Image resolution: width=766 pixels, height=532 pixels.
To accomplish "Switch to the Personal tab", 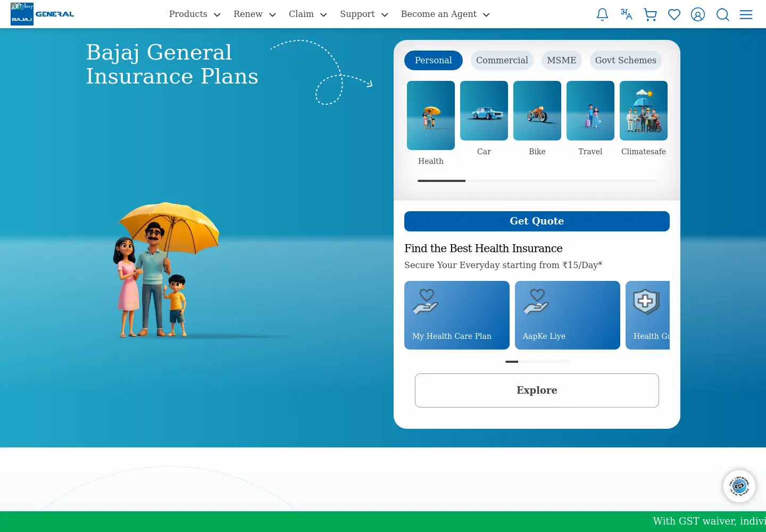I will (434, 60).
